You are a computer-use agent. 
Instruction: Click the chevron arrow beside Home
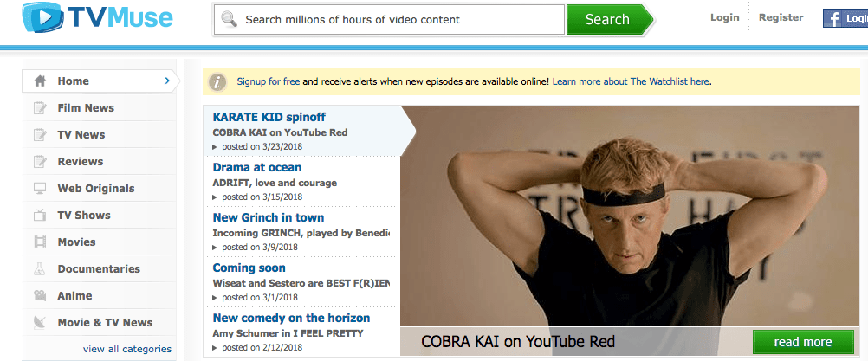point(167,81)
